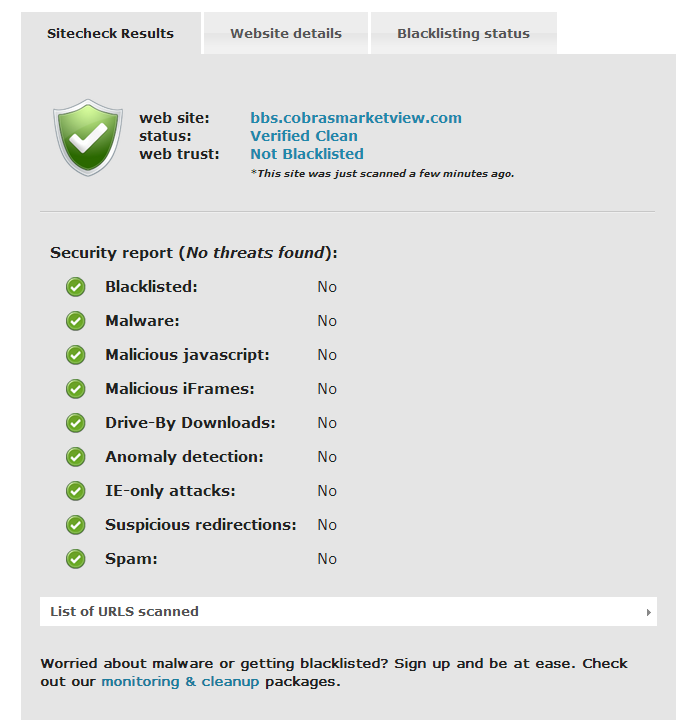Image resolution: width=692 pixels, height=727 pixels.
Task: Click the check icon next to Malicious javascript
Action: click(x=76, y=355)
